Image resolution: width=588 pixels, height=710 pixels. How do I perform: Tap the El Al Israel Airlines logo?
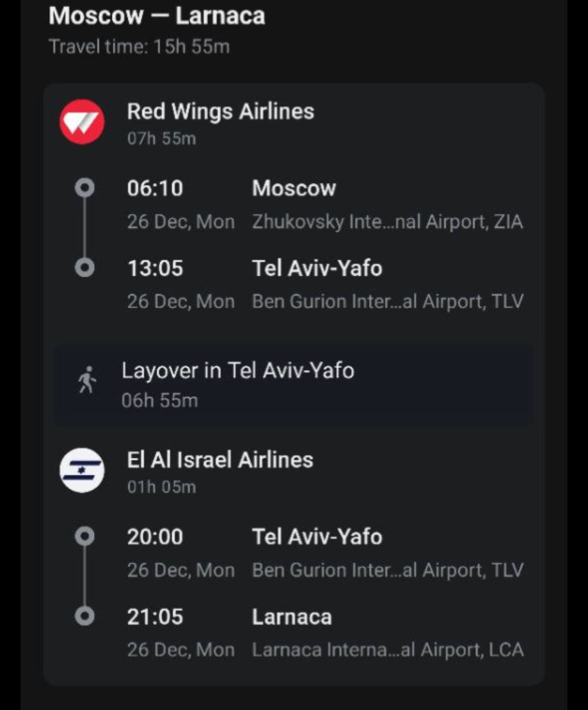pos(82,470)
